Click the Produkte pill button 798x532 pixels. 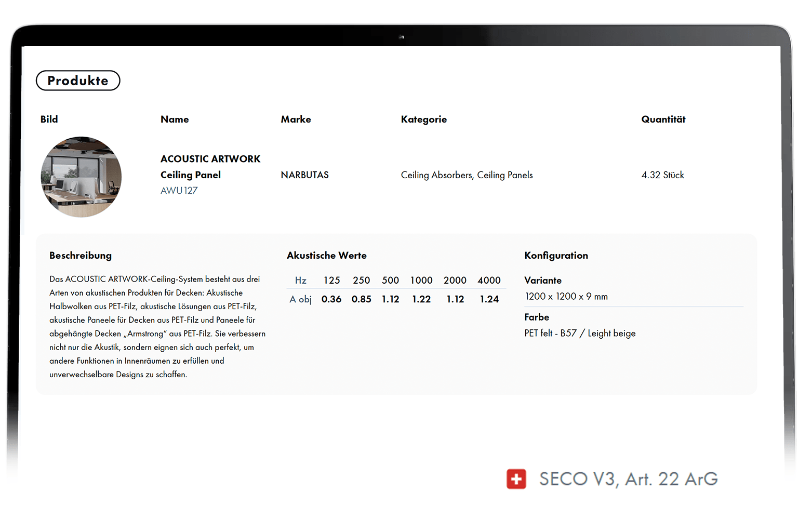[x=78, y=81]
